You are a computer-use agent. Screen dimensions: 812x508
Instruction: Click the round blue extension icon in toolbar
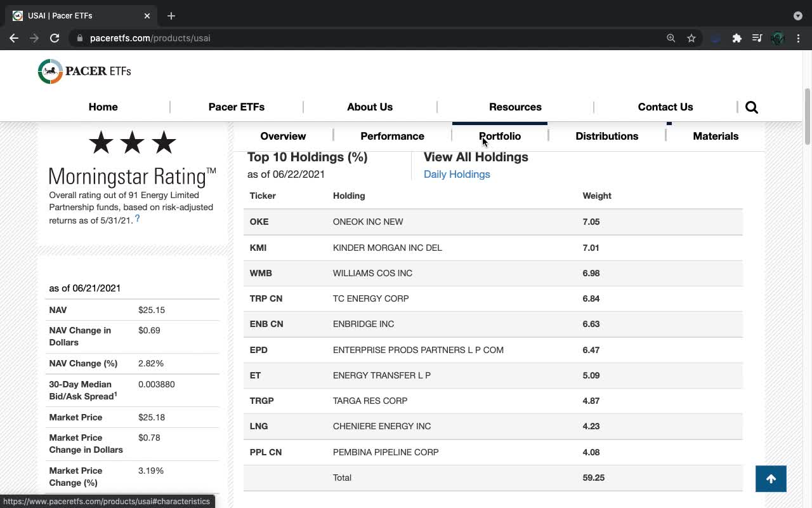tap(716, 38)
